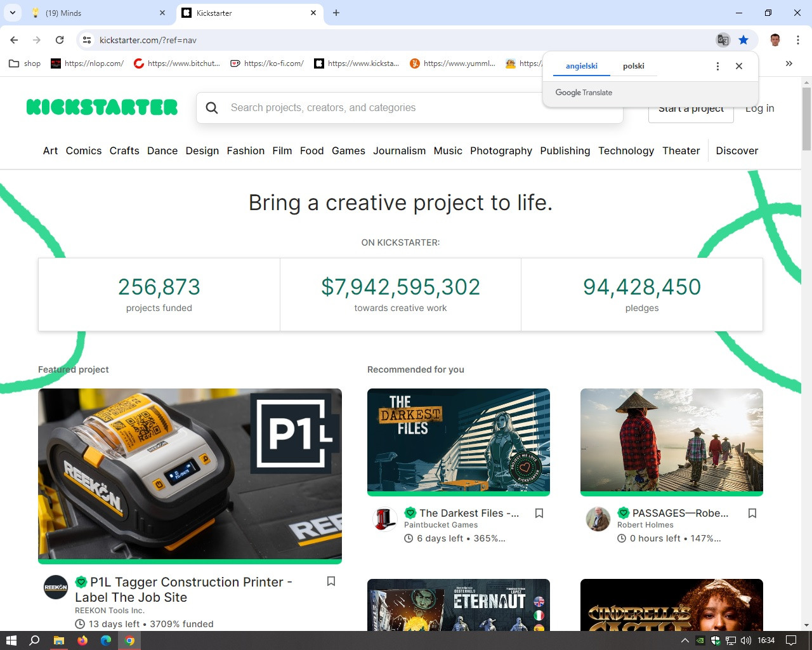The width and height of the screenshot is (812, 650).
Task: Open the PASSAGES project title link
Action: (680, 513)
